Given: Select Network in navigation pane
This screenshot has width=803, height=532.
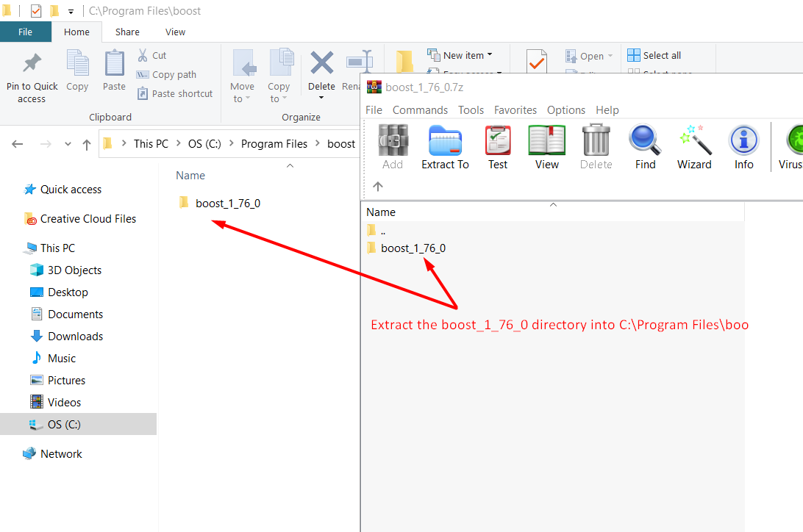Looking at the screenshot, I should pyautogui.click(x=52, y=453).
